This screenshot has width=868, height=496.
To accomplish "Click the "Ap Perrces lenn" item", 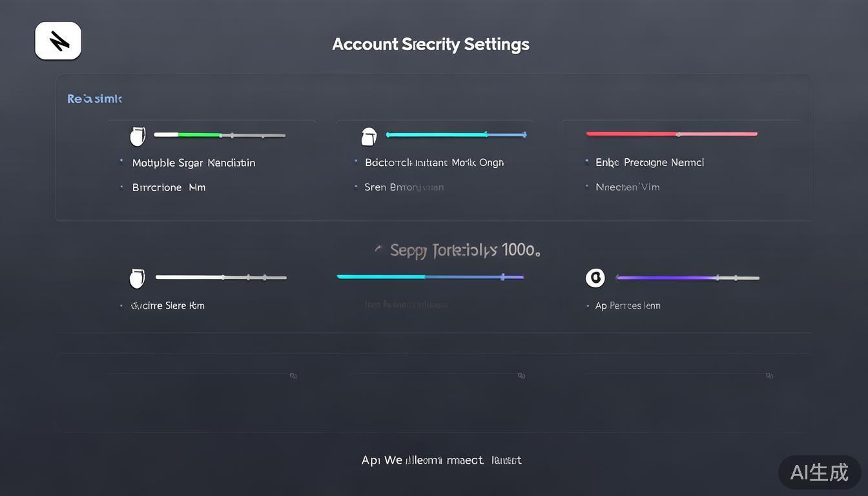I will click(627, 305).
